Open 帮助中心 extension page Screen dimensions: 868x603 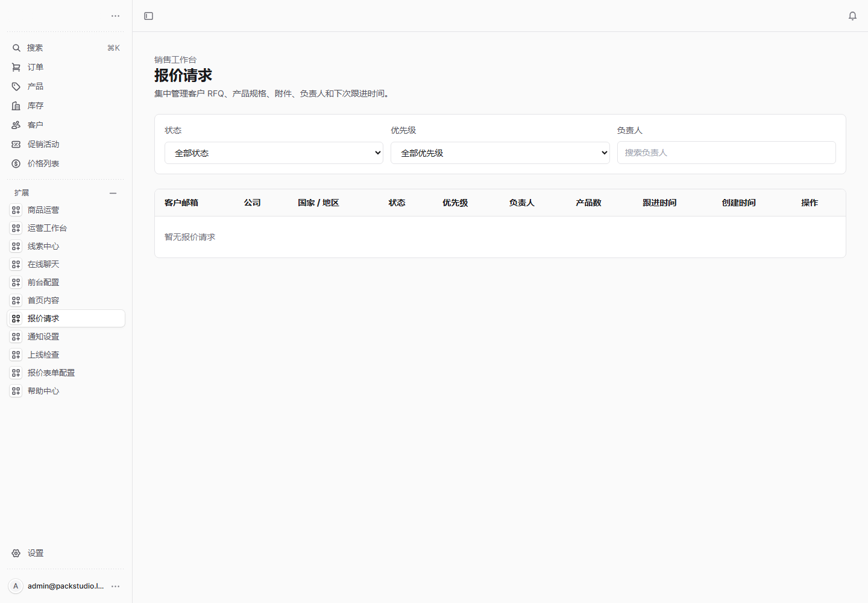coord(66,391)
